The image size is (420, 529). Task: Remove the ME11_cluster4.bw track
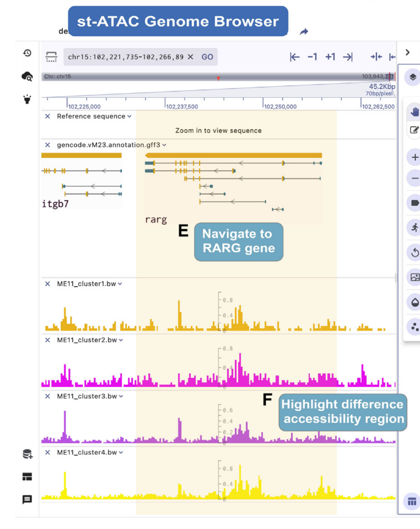(48, 452)
